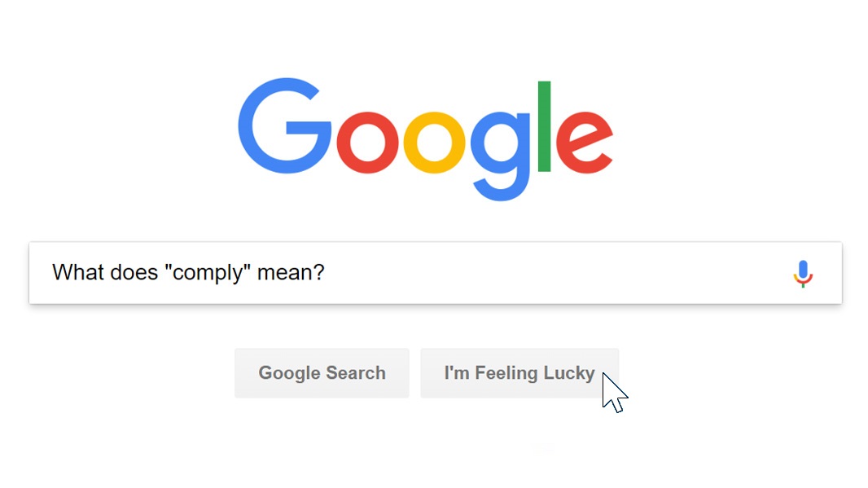This screenshot has height=488, width=868.
Task: Click the yellow o in Google logo
Action: click(434, 142)
